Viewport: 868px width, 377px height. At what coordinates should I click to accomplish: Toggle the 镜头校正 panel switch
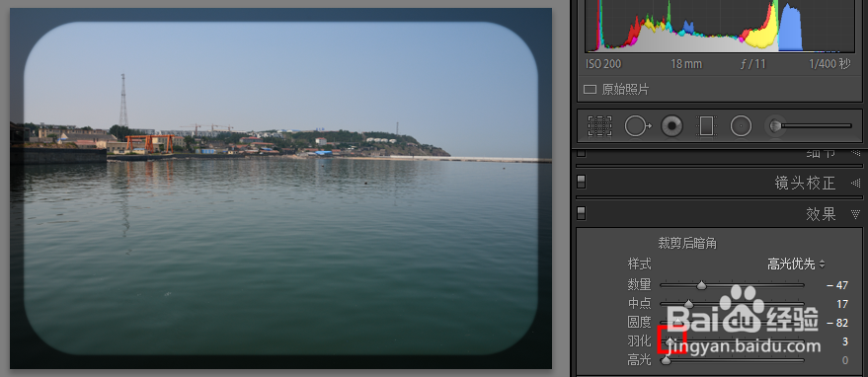tap(582, 183)
